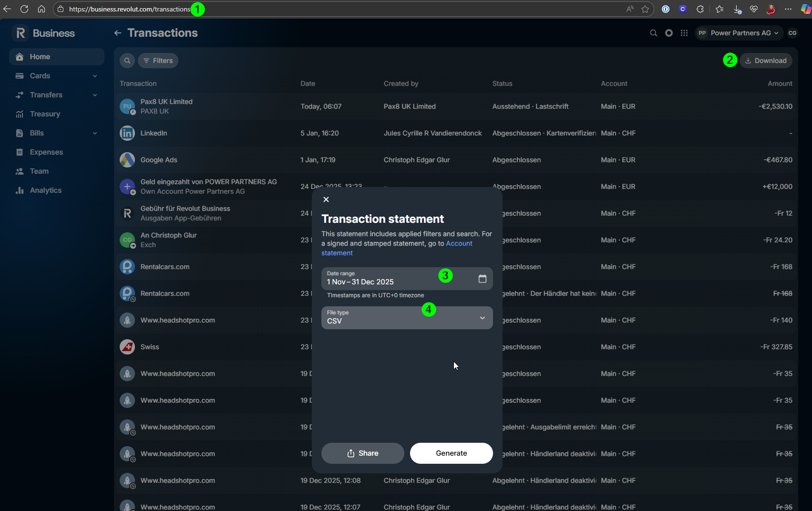Click the Generate button
The image size is (812, 511).
click(x=451, y=453)
